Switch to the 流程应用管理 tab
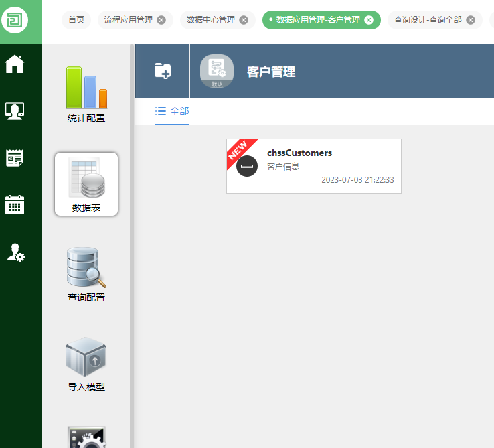 (x=129, y=20)
